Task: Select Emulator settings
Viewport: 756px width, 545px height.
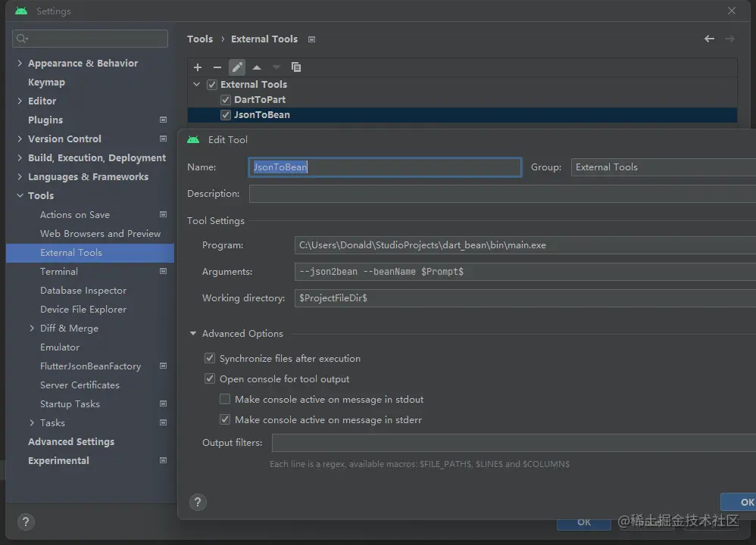Action: point(60,347)
